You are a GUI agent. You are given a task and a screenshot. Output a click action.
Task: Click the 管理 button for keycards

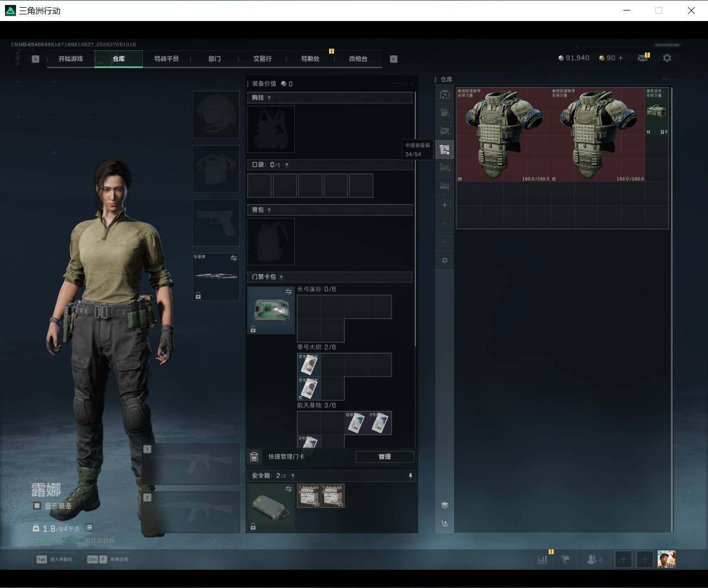point(384,457)
